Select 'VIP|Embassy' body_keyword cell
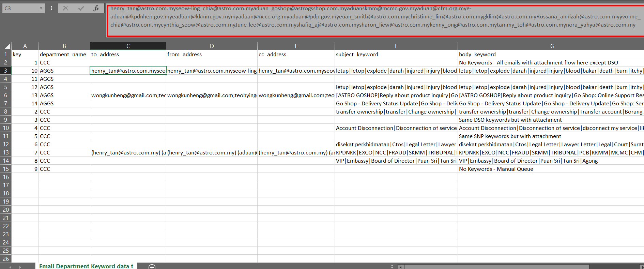 point(551,161)
